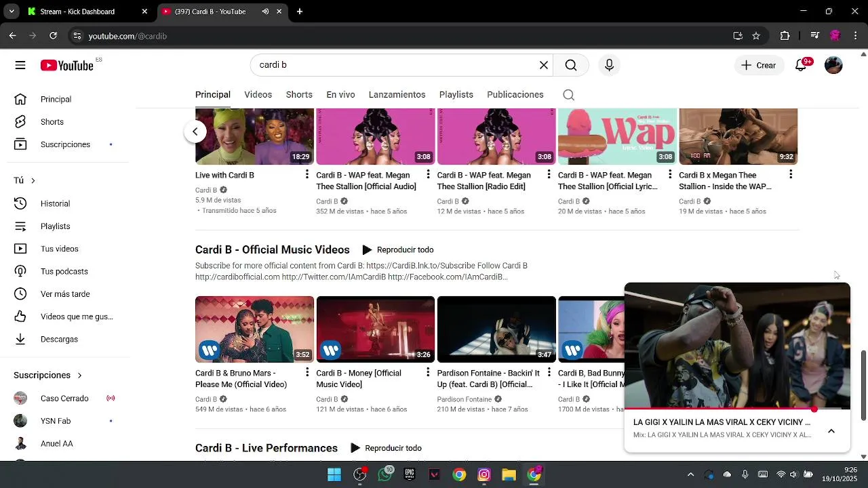The height and width of the screenshot is (488, 868).
Task: Reload the page
Action: (54, 36)
